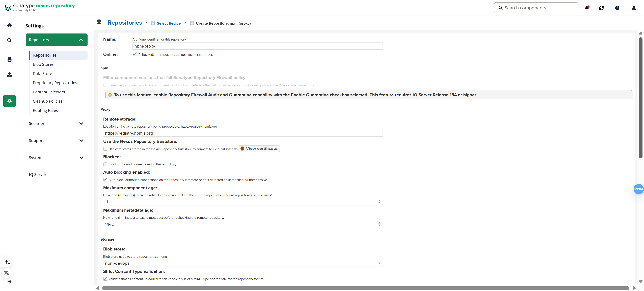644x291 pixels.
Task: Click the View certificate button
Action: point(259,149)
